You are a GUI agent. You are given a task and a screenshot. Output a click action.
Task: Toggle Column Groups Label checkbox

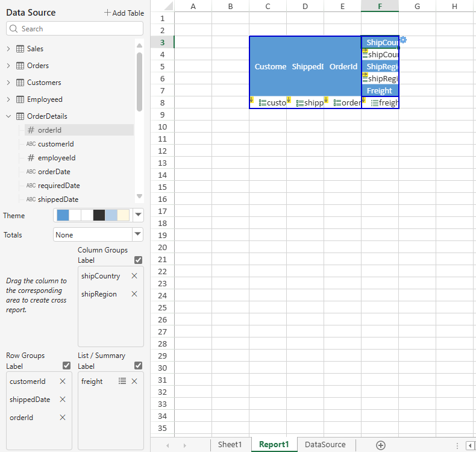[139, 260]
